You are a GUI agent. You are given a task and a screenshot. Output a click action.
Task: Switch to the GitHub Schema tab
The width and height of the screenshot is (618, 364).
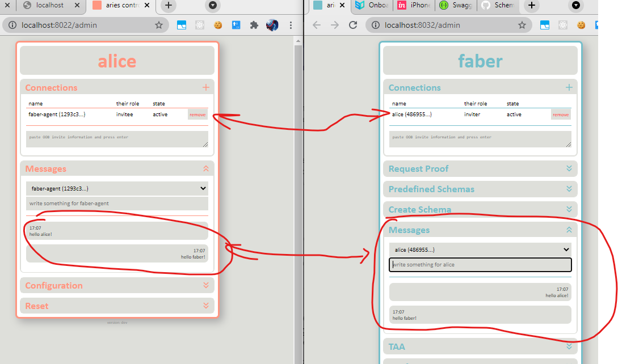(x=499, y=5)
